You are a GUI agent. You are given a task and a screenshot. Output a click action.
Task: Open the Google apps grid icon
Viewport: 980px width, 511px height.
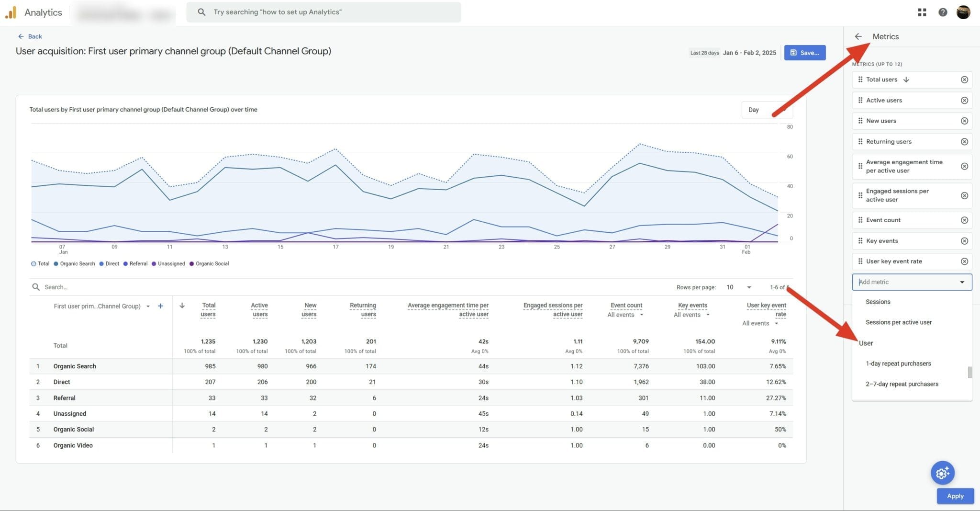922,12
